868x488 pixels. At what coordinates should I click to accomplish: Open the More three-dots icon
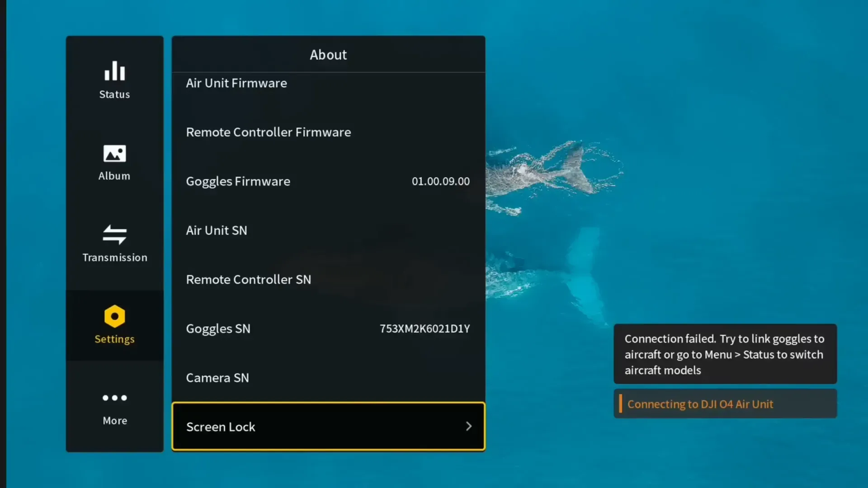pos(115,398)
